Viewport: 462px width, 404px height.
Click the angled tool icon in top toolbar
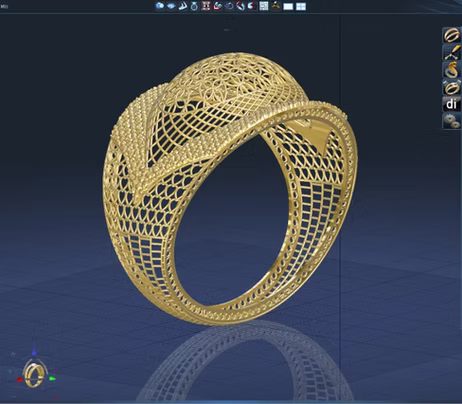(x=183, y=6)
